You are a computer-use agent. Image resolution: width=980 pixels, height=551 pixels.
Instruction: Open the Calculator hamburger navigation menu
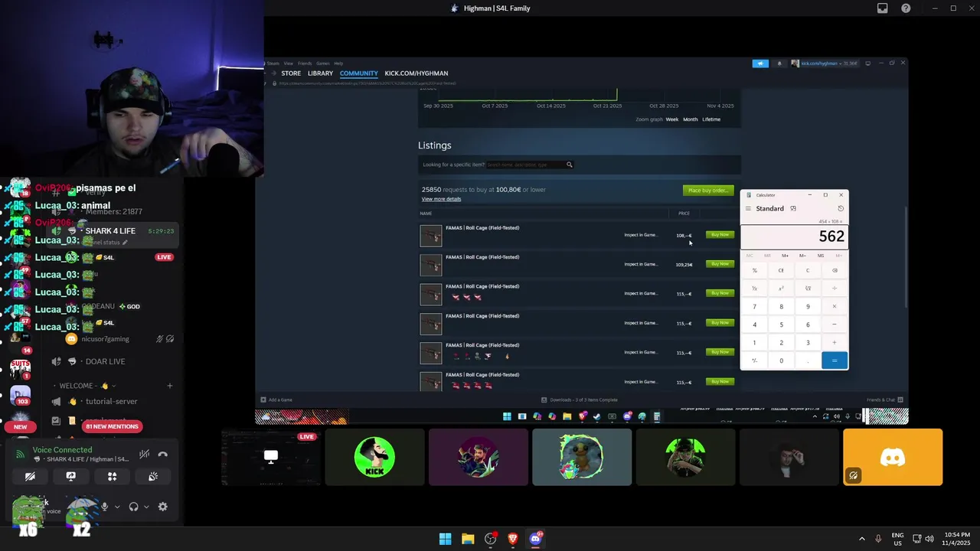(748, 209)
